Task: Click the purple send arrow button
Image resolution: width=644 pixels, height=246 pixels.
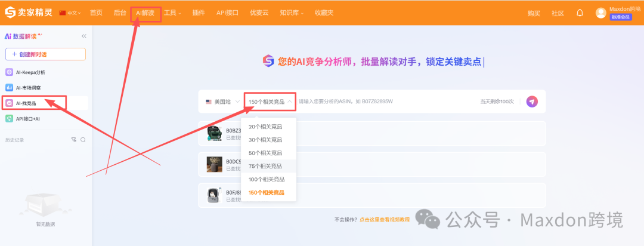Action: pos(532,102)
